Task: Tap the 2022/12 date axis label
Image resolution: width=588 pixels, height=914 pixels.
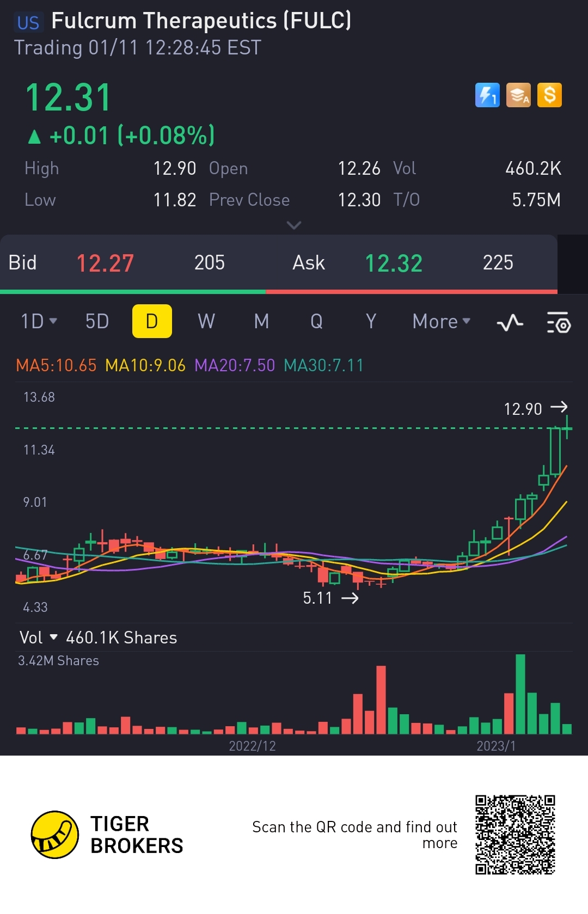Action: [x=252, y=746]
